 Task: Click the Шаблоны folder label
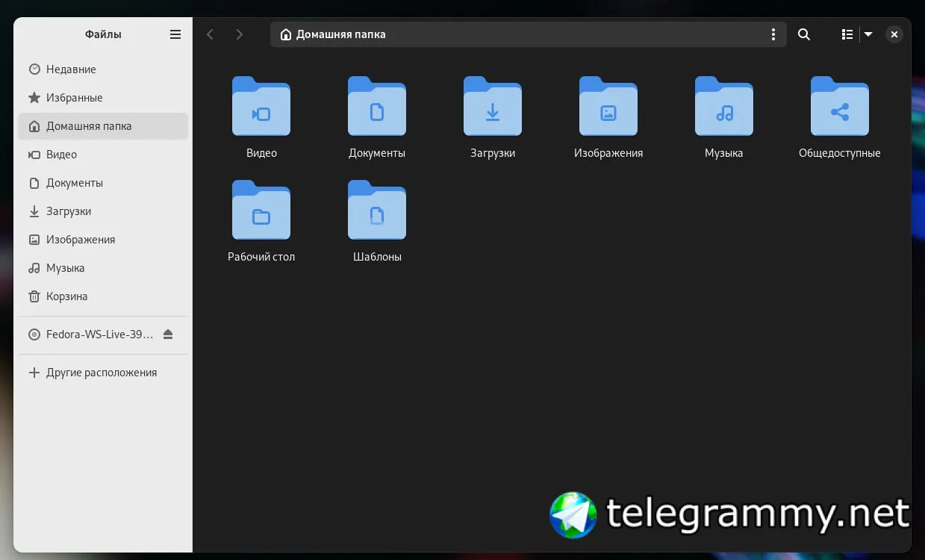(377, 257)
